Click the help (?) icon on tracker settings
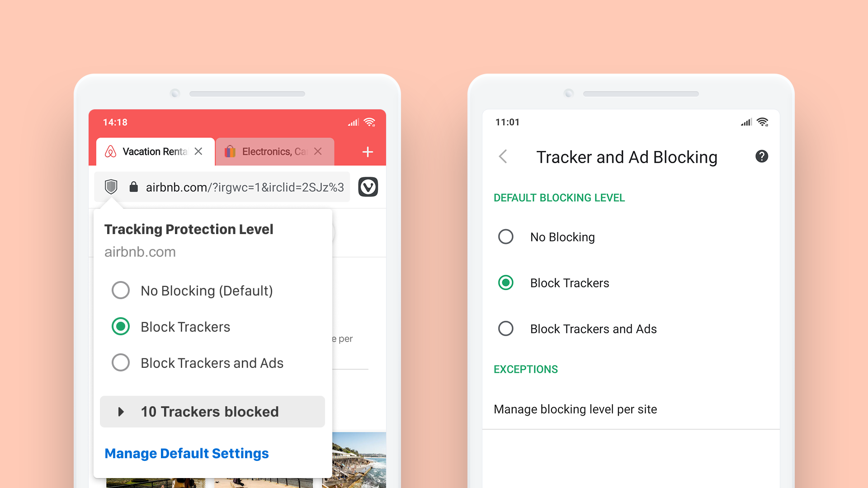Screen dimensions: 868x488 [762, 156]
